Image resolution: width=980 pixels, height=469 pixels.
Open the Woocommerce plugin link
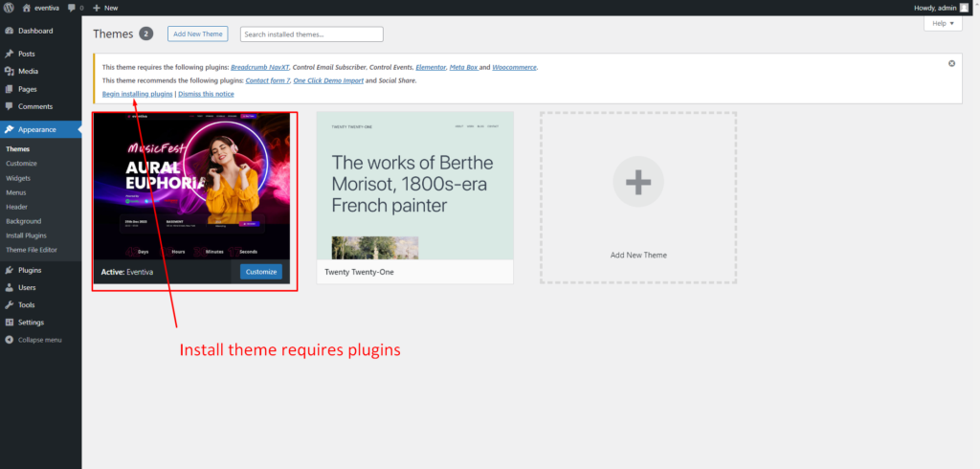pos(514,67)
